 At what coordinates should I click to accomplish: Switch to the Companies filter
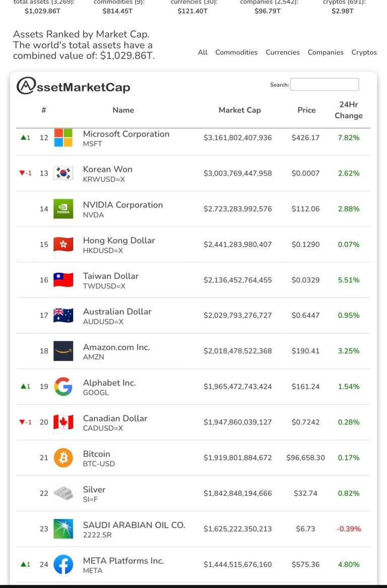tap(326, 52)
